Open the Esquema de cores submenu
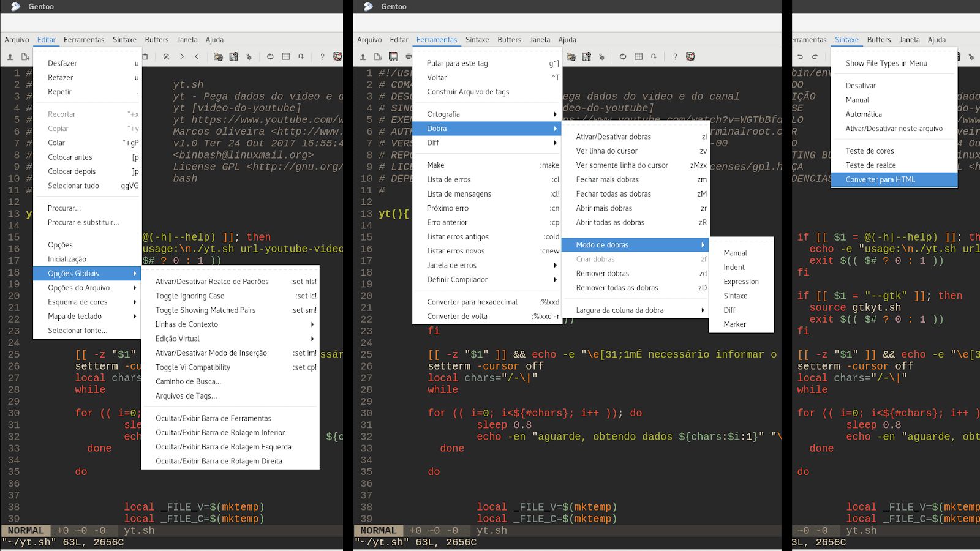The height and width of the screenshot is (551, 980). (x=78, y=301)
